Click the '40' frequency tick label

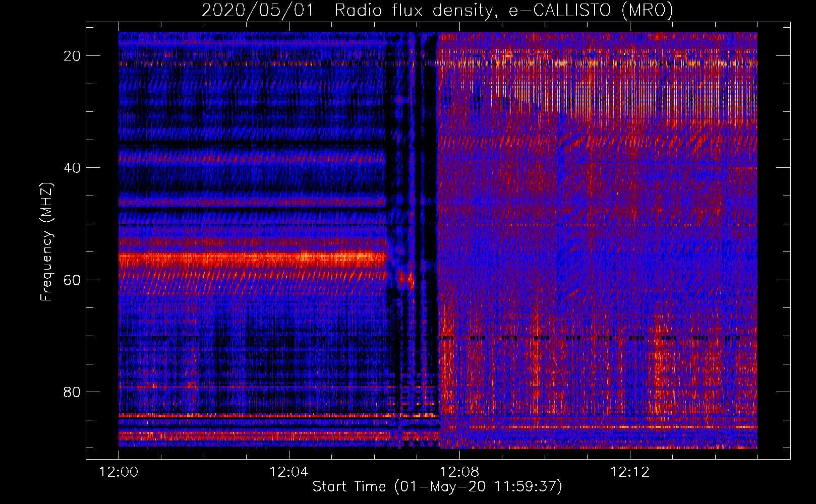(x=73, y=168)
